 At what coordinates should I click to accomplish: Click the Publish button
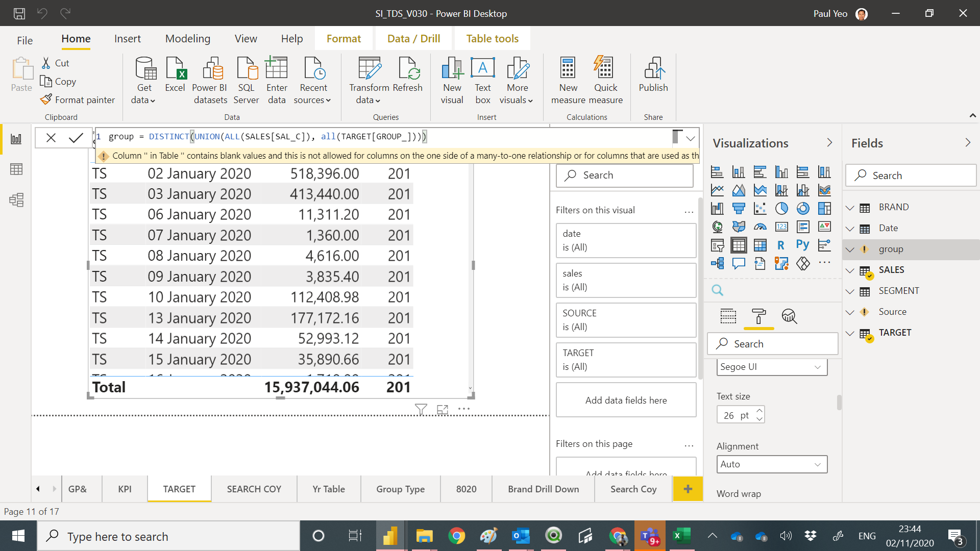653,76
